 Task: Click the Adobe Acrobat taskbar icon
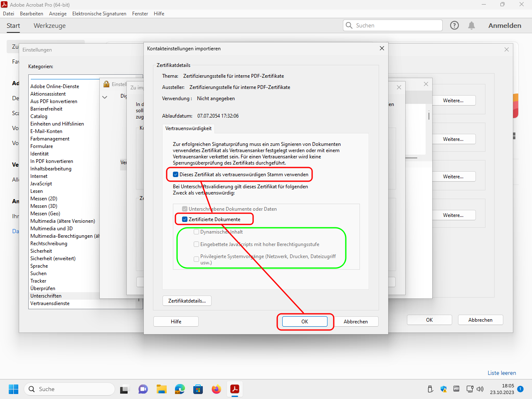(235, 389)
